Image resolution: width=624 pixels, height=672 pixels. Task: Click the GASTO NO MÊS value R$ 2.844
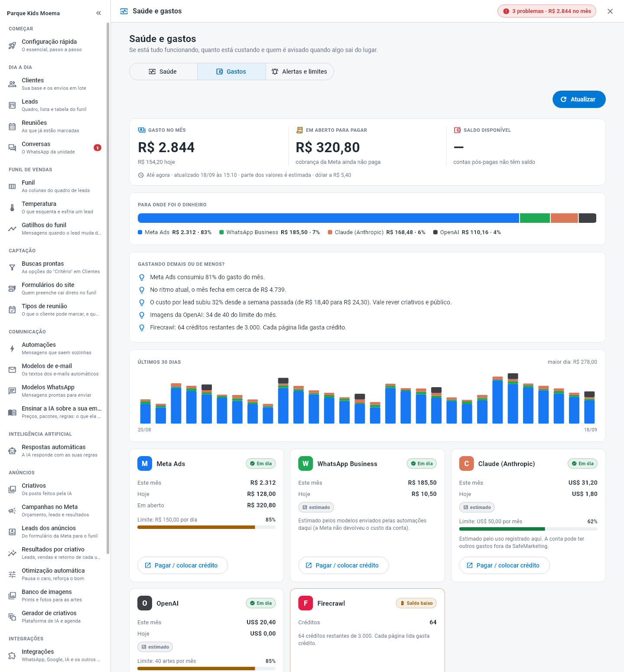coord(166,147)
